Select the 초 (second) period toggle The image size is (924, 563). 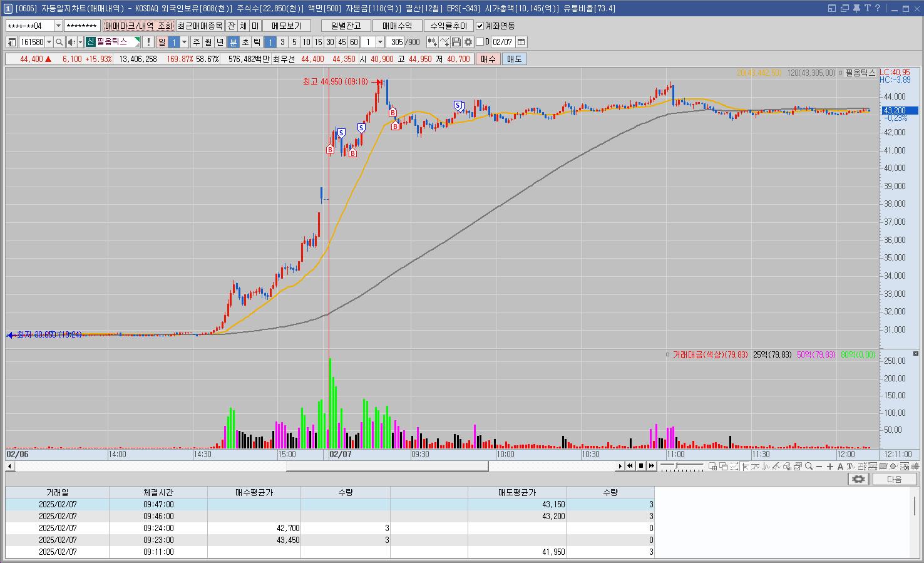[x=245, y=42]
